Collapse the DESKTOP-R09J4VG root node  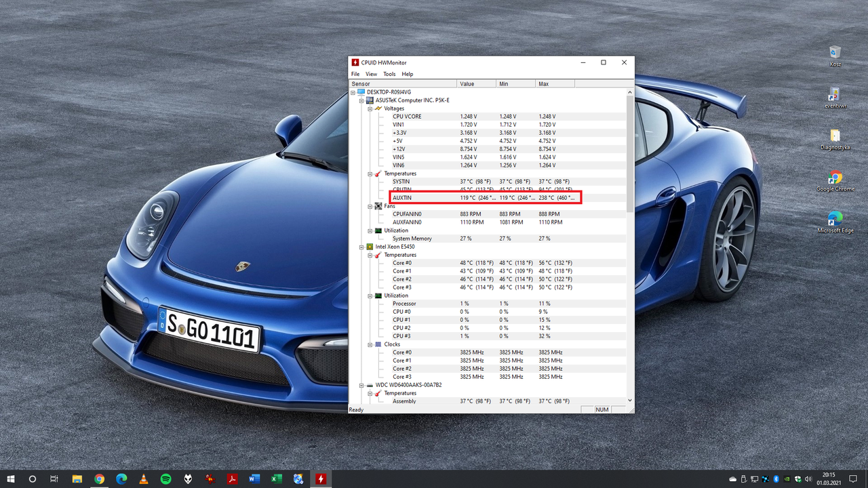point(353,92)
